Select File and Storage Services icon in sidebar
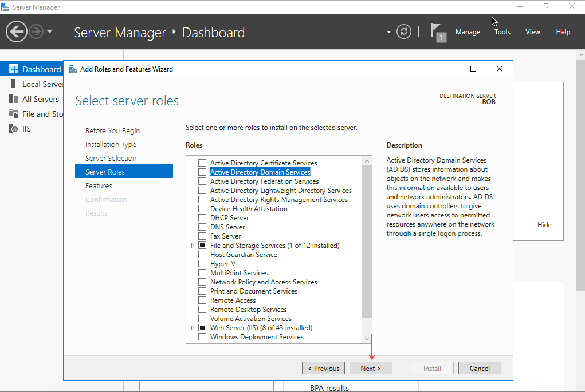 [x=13, y=114]
